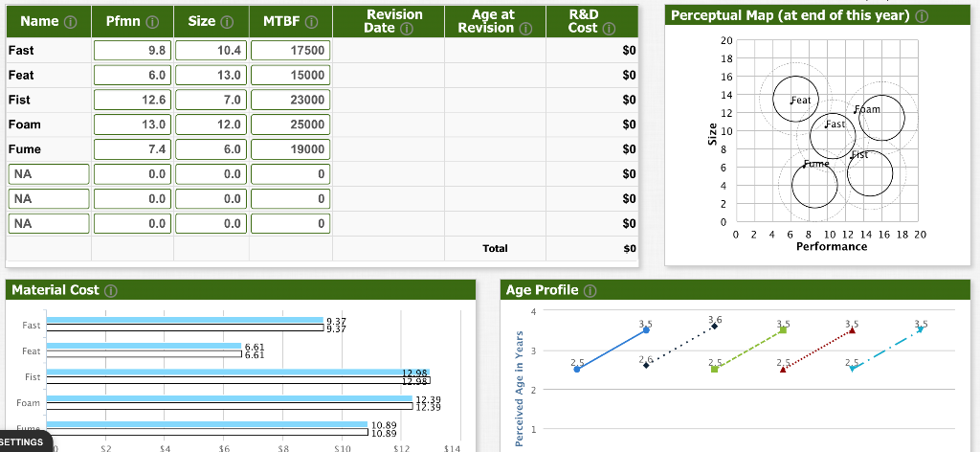Click the Fist label on the perceptual map
Image resolution: width=980 pixels, height=452 pixels.
point(859,154)
